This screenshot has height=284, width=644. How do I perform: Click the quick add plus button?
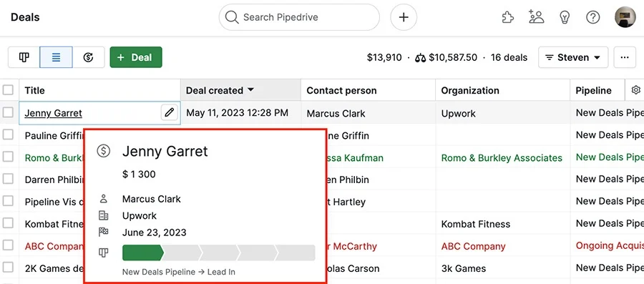pos(404,17)
